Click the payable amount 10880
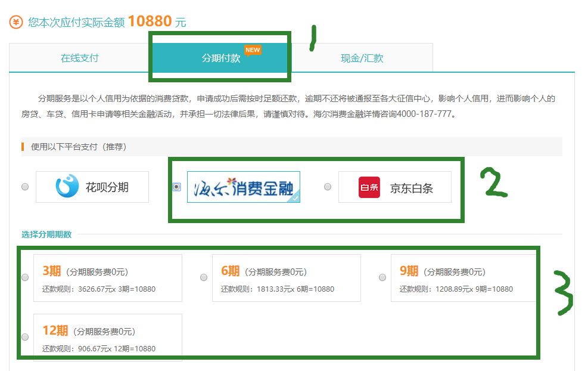 tap(150, 21)
